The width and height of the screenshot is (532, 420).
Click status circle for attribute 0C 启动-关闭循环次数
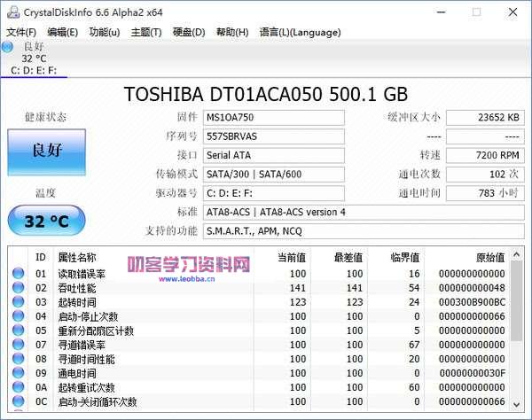tap(19, 401)
